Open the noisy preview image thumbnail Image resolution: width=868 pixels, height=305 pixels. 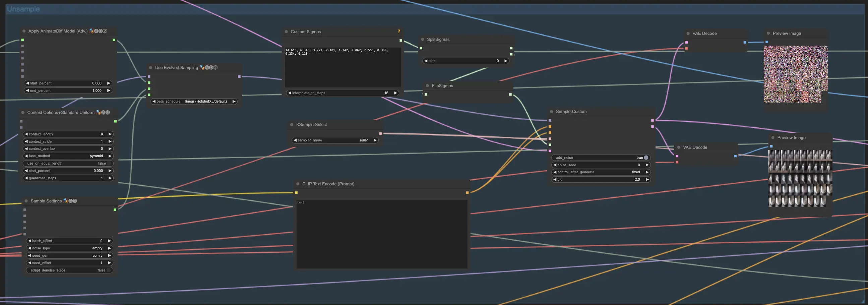click(796, 74)
